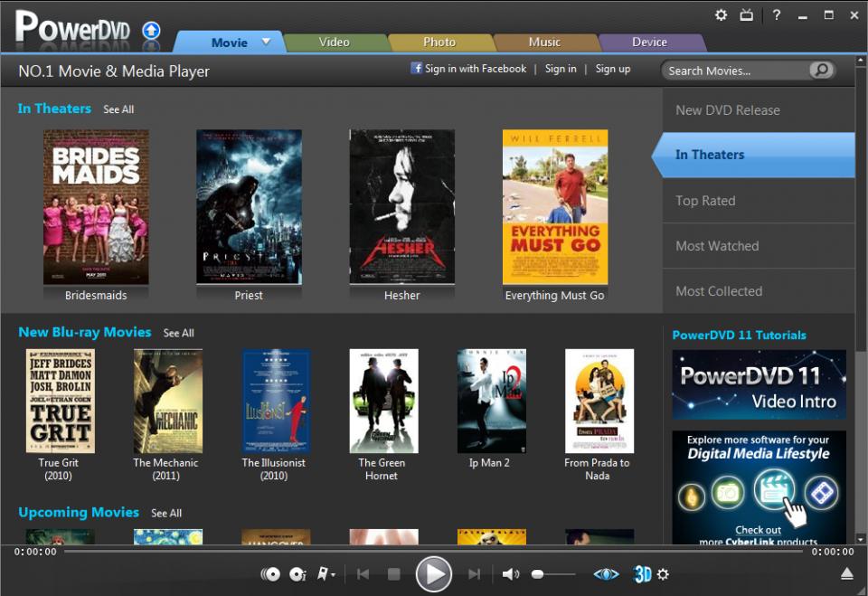Click the disc menu icon in playback bar

[x=270, y=574]
